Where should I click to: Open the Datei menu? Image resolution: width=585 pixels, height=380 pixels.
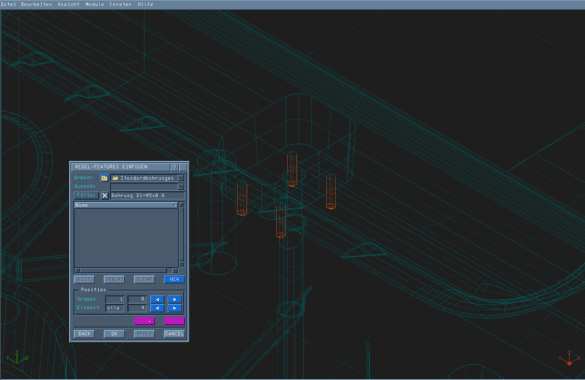[8, 4]
